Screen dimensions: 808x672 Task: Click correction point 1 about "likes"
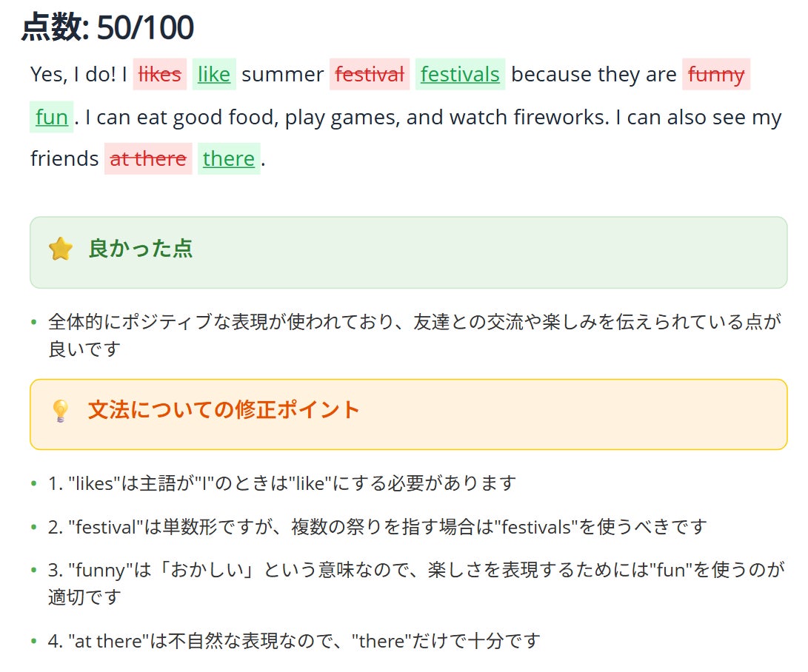[281, 483]
